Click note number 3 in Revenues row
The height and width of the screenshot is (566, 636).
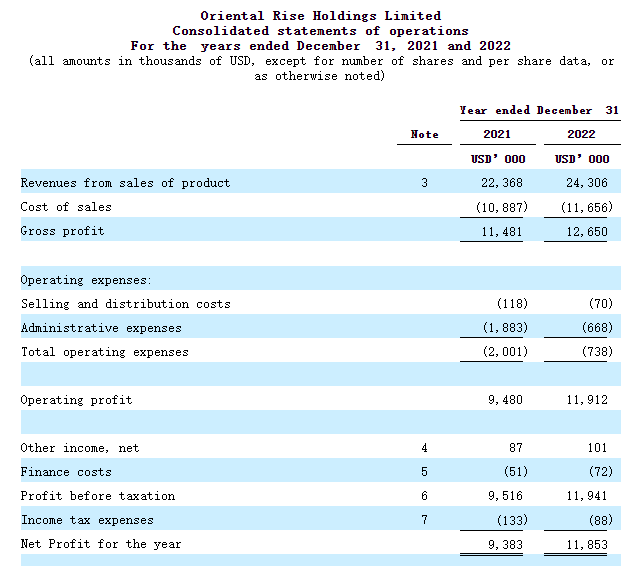point(424,183)
